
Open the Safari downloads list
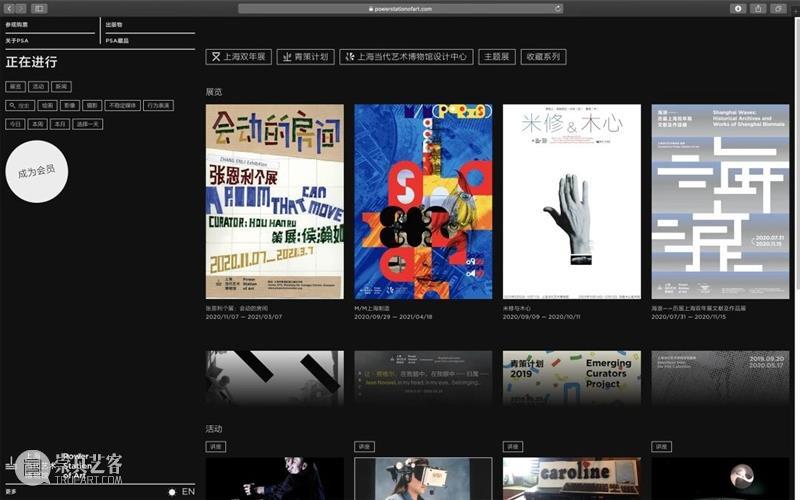coord(738,9)
